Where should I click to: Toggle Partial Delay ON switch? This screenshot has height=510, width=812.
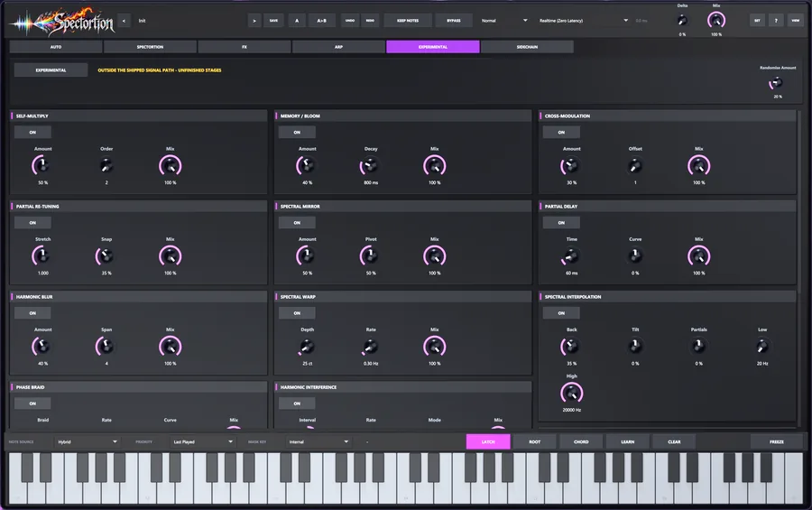tap(561, 223)
